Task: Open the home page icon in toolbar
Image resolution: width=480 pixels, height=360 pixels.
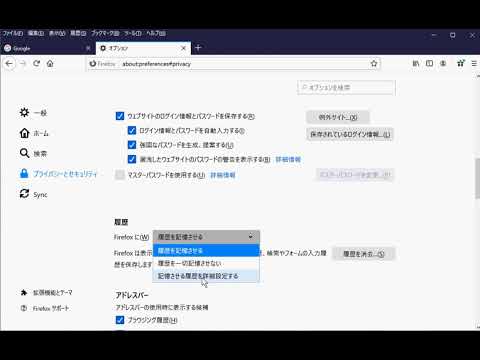Action: (x=50, y=63)
